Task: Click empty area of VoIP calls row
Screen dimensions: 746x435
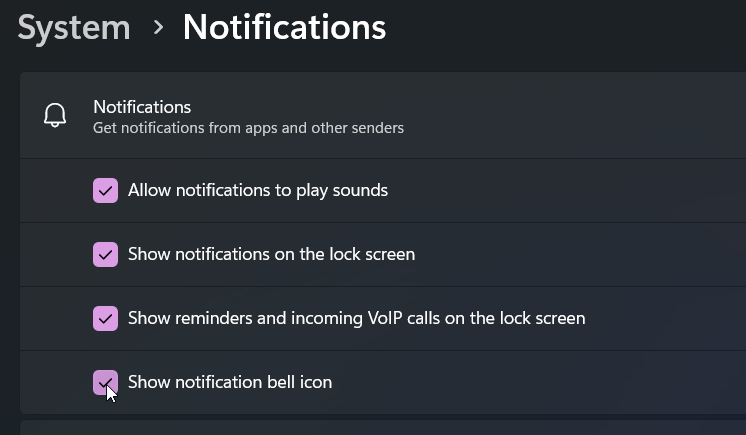Action: (x=666, y=318)
